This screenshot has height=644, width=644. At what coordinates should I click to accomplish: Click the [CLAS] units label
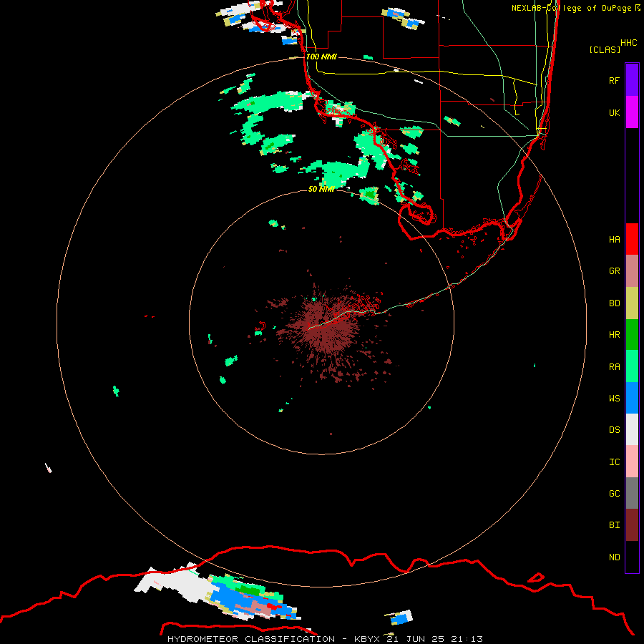point(605,49)
